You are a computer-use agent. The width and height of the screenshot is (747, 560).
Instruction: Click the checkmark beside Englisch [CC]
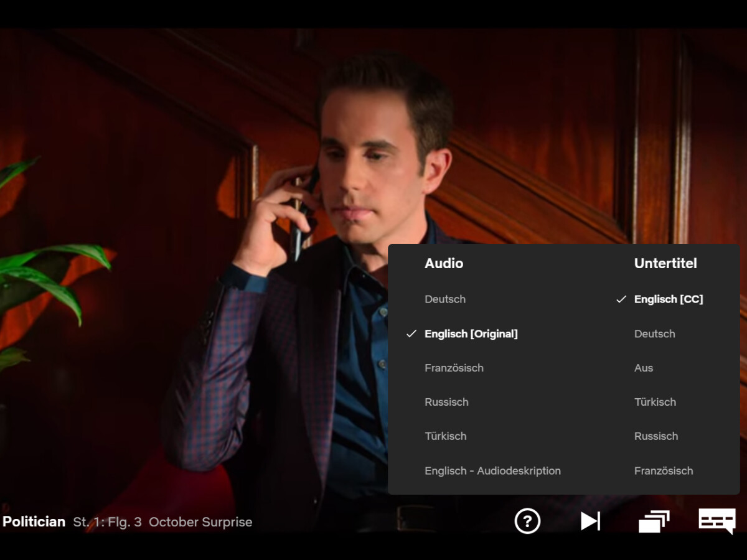coord(621,299)
